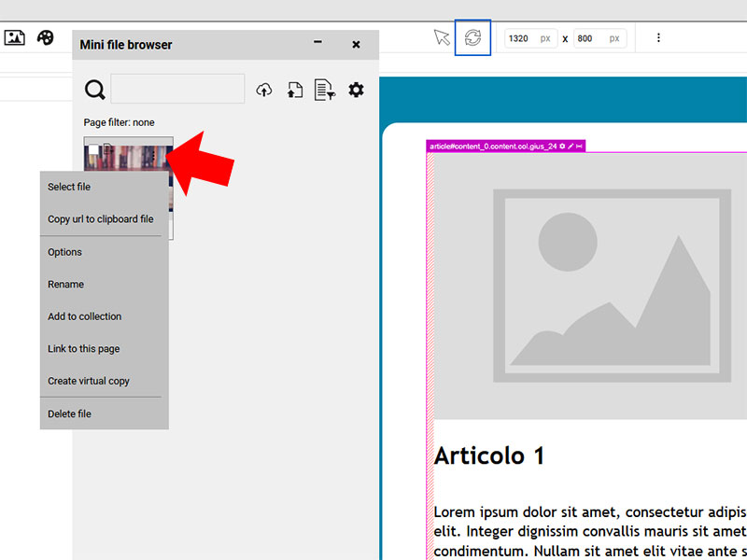Minimize the Mini file browser panel
This screenshot has width=747, height=560.
coord(317,44)
